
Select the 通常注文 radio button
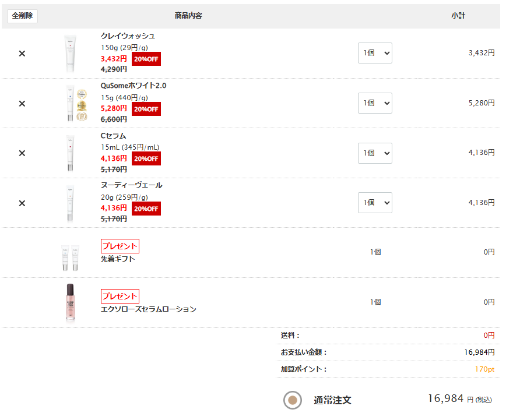tap(293, 400)
